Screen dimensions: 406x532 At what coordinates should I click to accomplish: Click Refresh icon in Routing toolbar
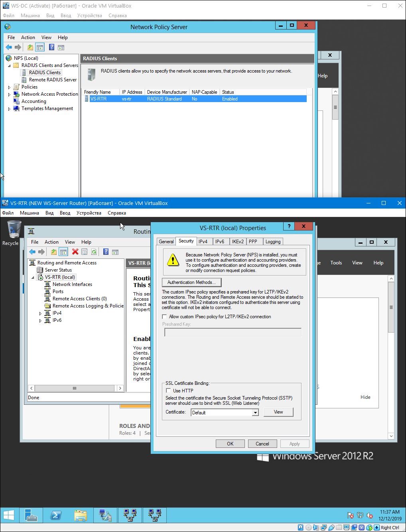(x=94, y=252)
